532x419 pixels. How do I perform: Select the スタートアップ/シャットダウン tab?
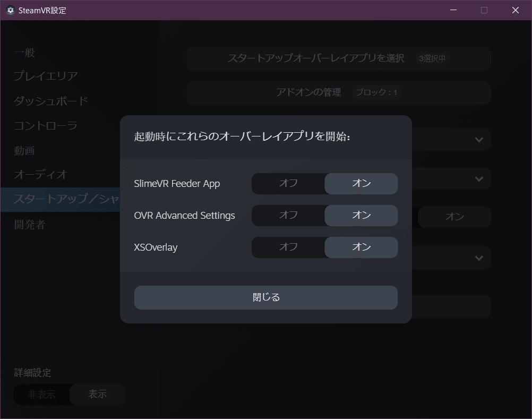pos(61,200)
